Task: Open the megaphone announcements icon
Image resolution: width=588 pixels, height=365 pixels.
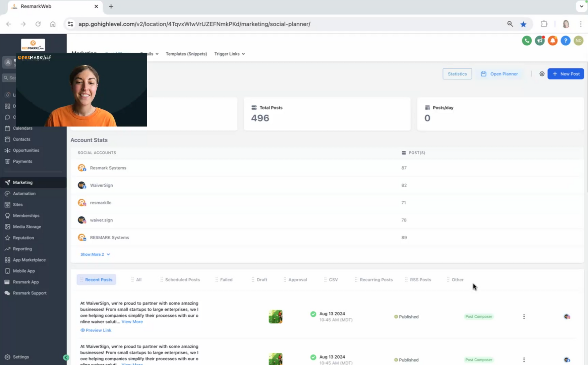Action: coord(540,41)
